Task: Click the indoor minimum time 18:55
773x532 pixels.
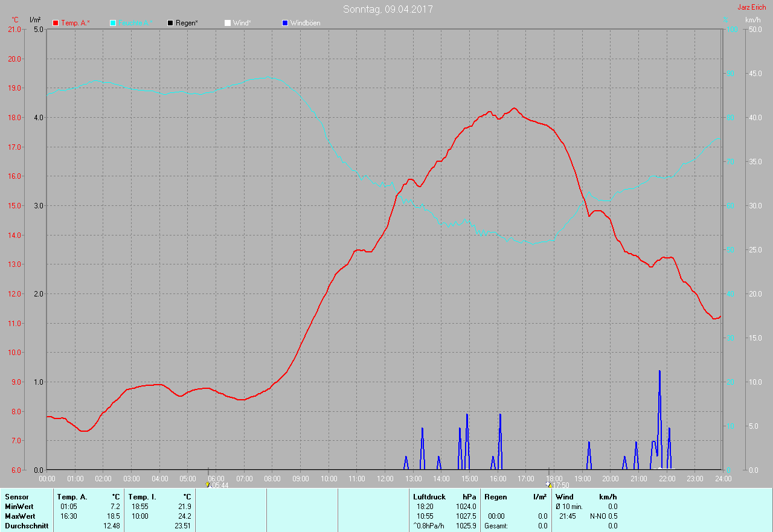Action: 140,507
